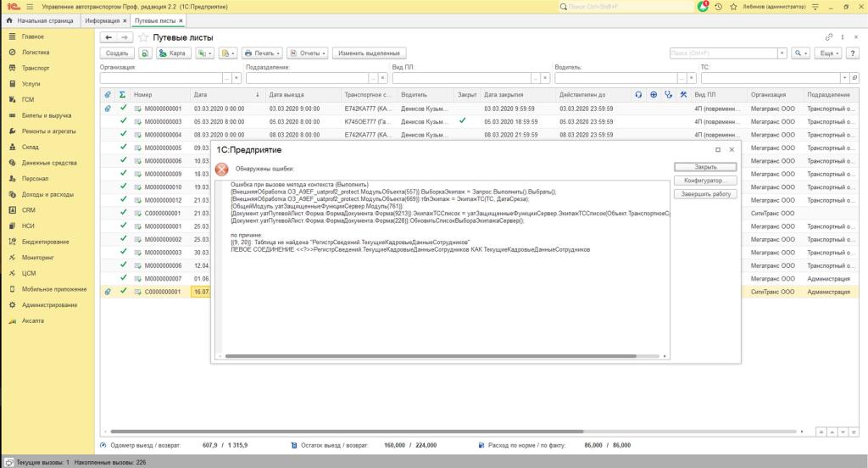Click Завершить работу in error dialog
The width and height of the screenshot is (868, 468).
705,194
